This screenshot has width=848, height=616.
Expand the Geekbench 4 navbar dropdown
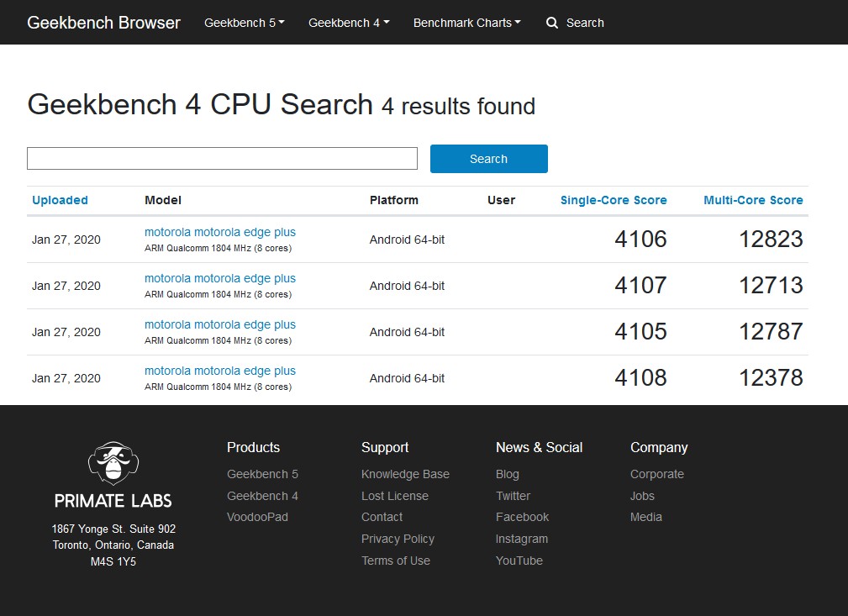349,23
